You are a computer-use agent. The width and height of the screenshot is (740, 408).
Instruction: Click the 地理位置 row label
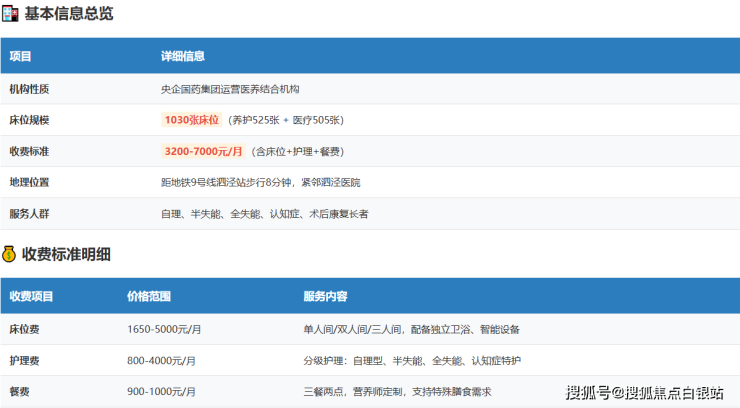point(30,182)
